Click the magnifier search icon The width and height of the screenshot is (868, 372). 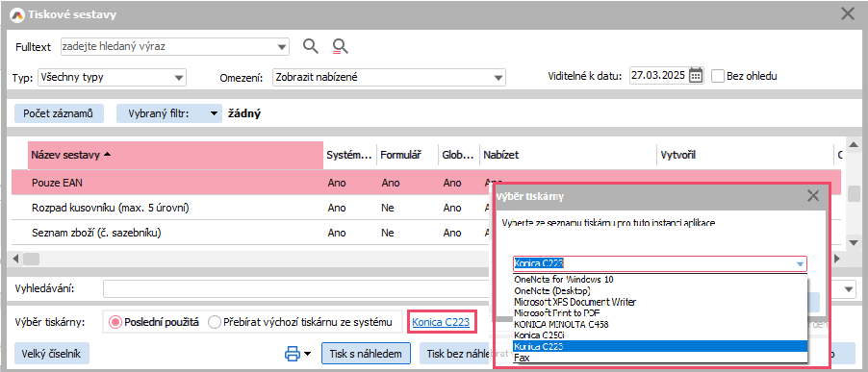pyautogui.click(x=311, y=46)
